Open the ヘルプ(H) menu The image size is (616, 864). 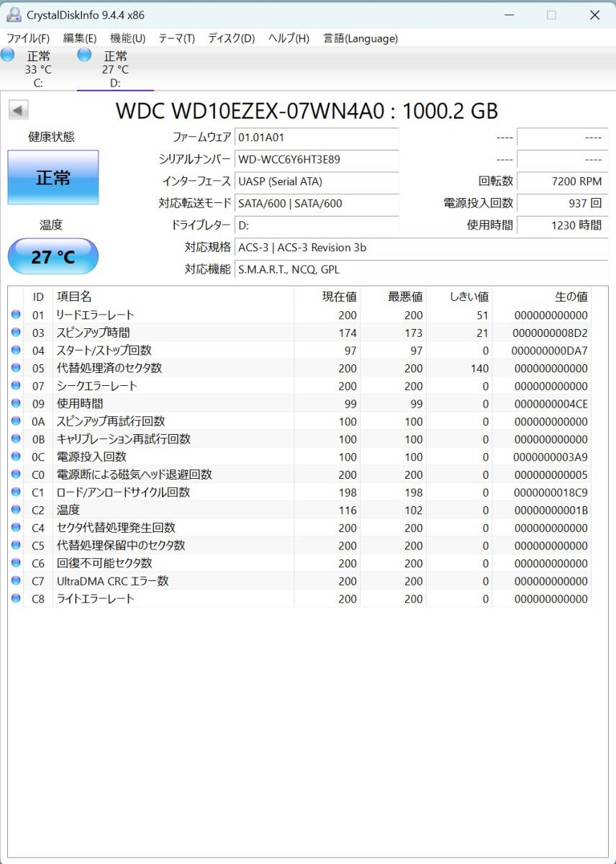click(x=289, y=38)
